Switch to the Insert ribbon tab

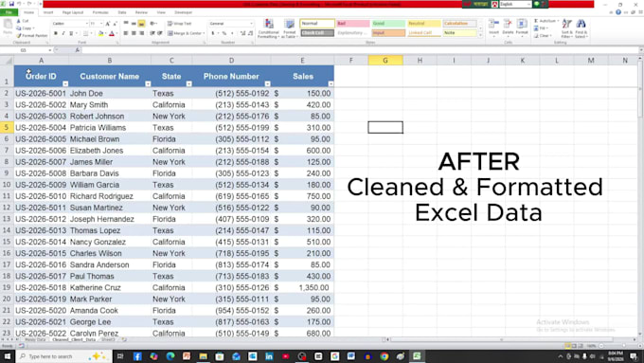(x=48, y=12)
